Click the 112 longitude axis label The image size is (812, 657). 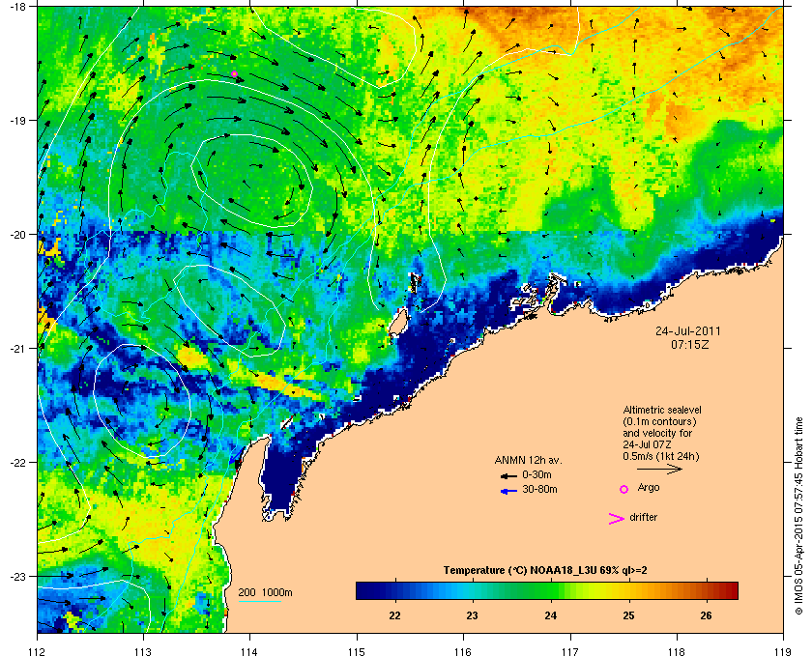coord(38,652)
